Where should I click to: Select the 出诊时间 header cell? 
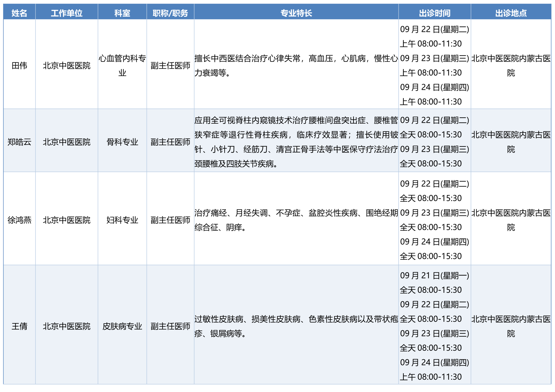pos(435,13)
